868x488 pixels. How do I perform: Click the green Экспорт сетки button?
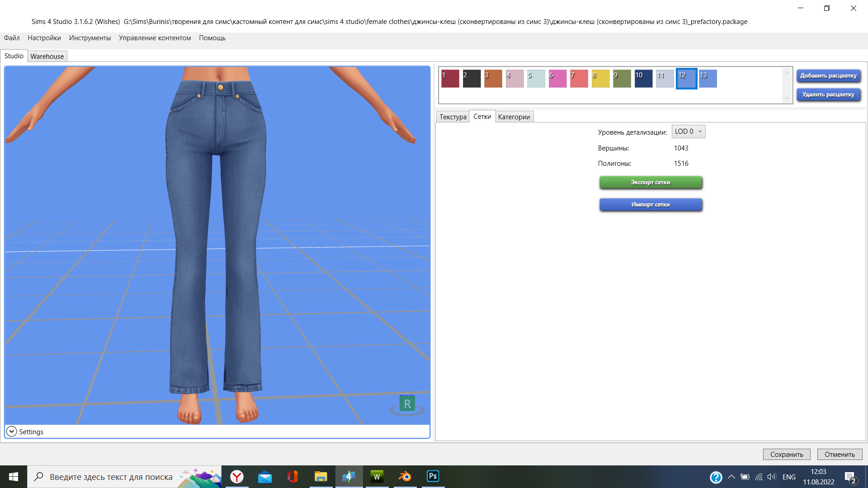[x=651, y=182]
